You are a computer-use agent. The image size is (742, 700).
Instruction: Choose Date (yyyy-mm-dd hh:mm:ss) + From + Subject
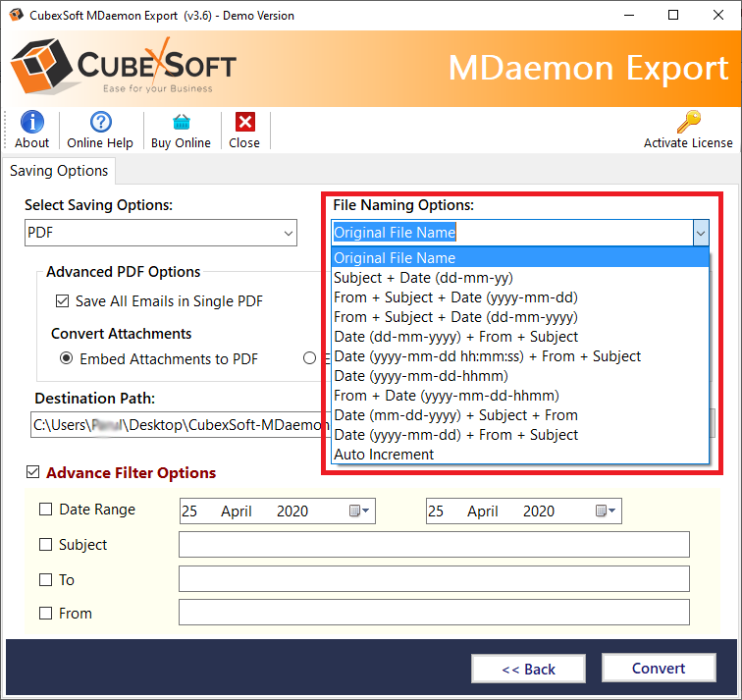(x=520, y=356)
